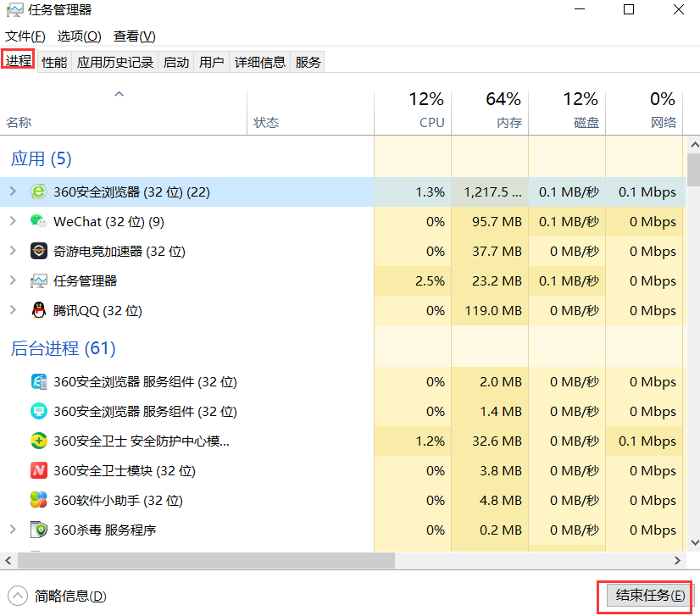This screenshot has width=700, height=616.
Task: Expand the 任务管理器 process group
Action: pyautogui.click(x=13, y=280)
